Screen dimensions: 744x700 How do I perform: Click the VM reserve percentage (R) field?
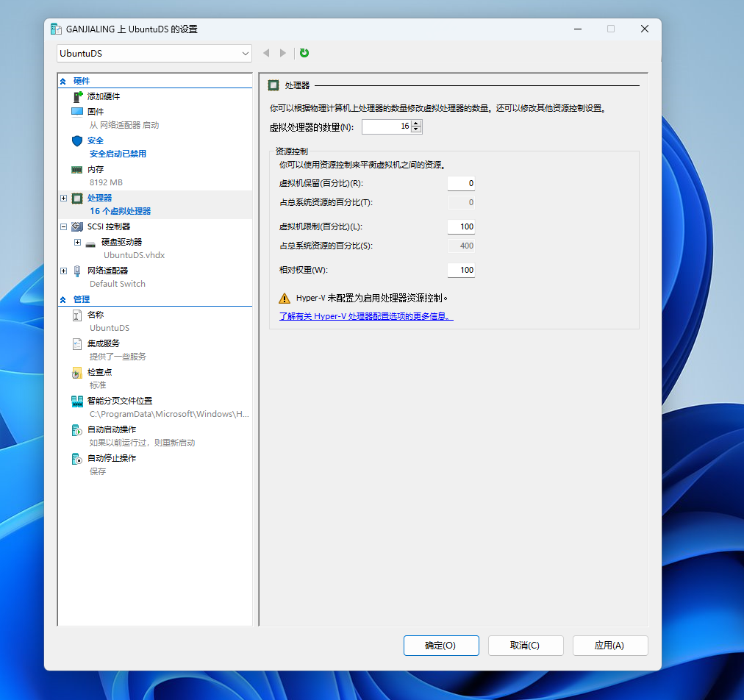click(461, 183)
